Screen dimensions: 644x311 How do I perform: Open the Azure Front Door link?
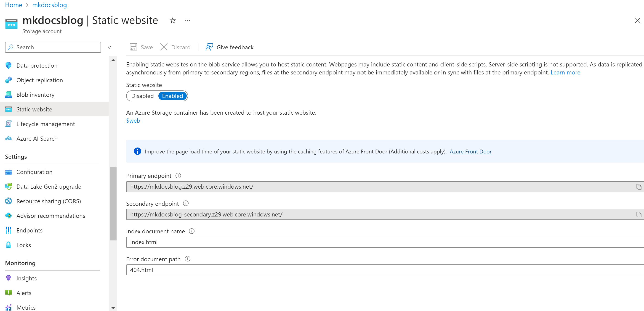[471, 152]
